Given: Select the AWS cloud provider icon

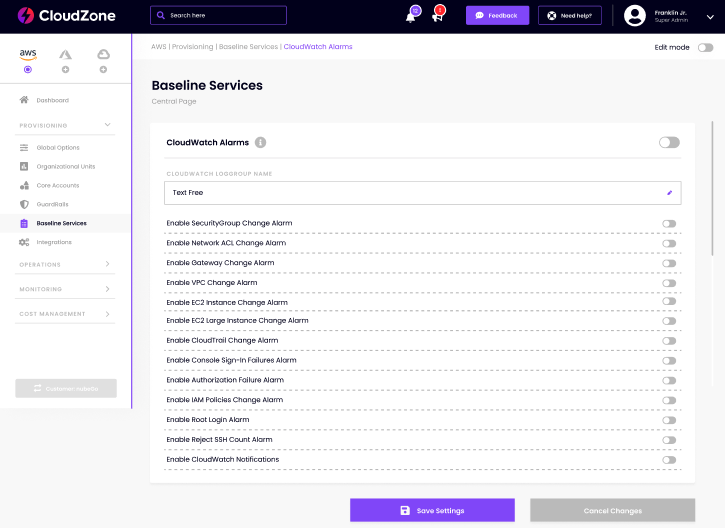Looking at the screenshot, I should (28, 55).
